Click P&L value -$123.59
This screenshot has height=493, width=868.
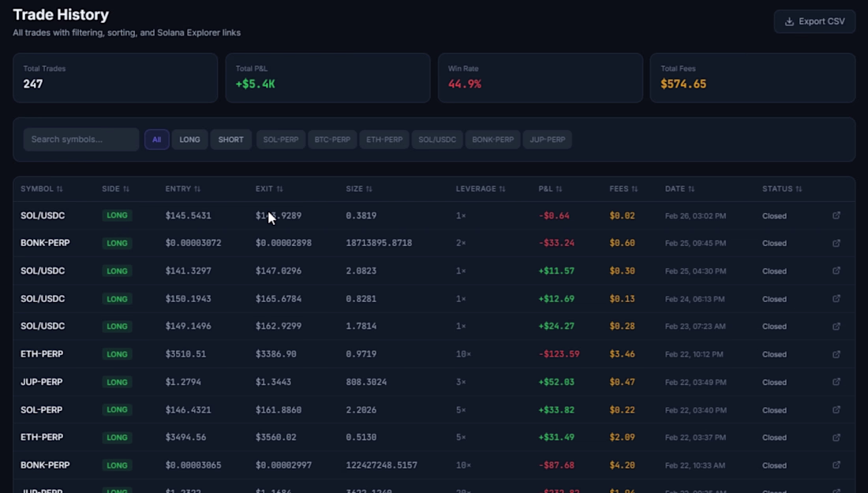(x=559, y=354)
